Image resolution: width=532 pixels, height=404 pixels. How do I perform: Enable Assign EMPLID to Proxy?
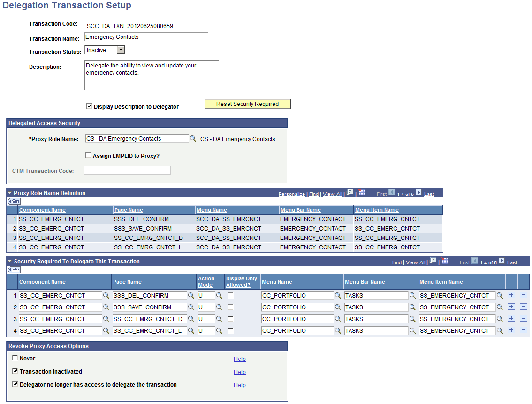tap(88, 155)
